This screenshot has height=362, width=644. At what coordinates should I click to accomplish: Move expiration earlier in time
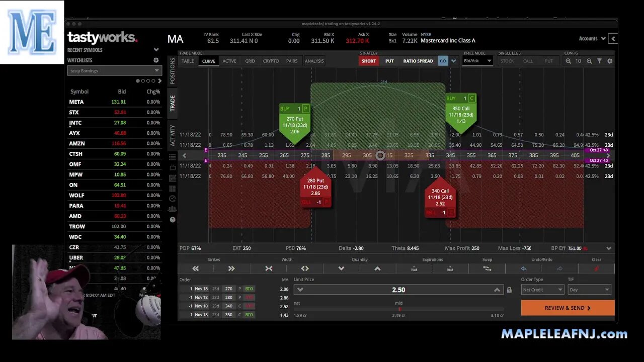coord(414,268)
